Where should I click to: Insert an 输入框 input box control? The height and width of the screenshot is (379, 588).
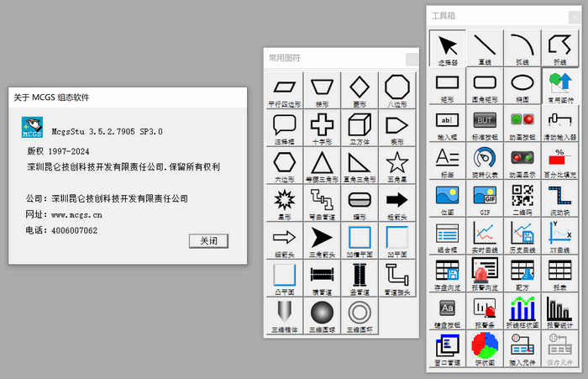(x=448, y=124)
